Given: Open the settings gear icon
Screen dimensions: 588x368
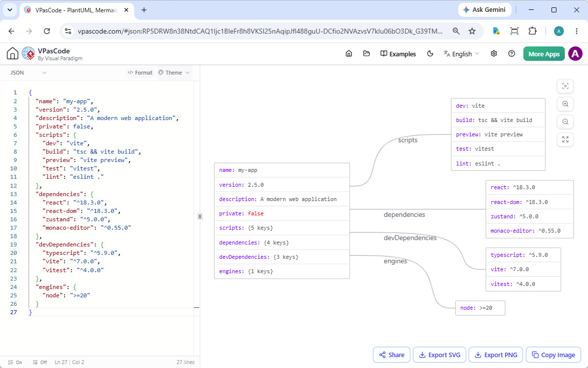Looking at the screenshot, I should [x=494, y=54].
